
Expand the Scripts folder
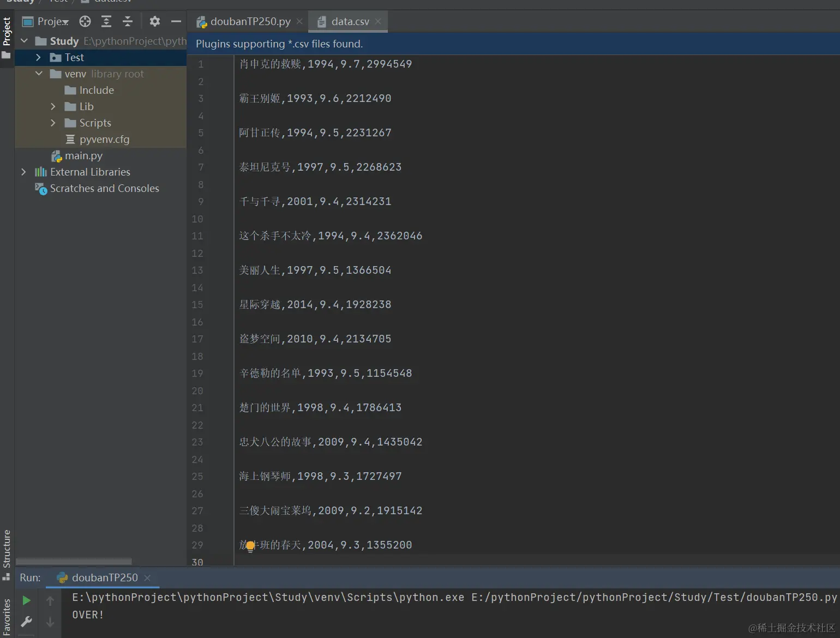[53, 123]
